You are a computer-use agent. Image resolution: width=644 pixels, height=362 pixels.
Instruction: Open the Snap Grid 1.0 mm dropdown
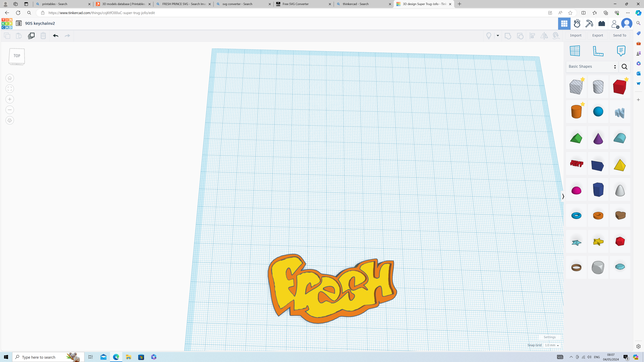(552, 345)
